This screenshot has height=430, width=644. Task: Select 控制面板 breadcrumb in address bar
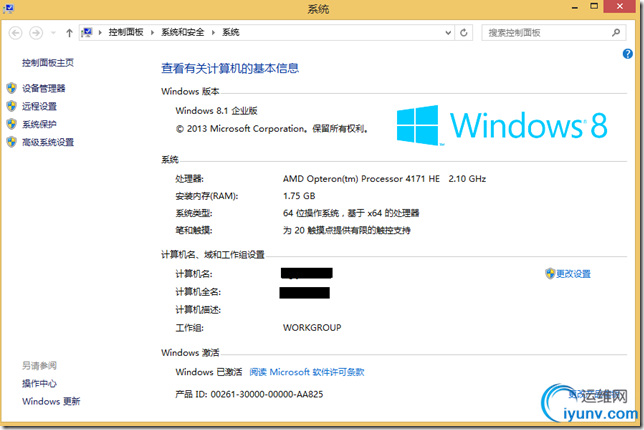point(126,32)
